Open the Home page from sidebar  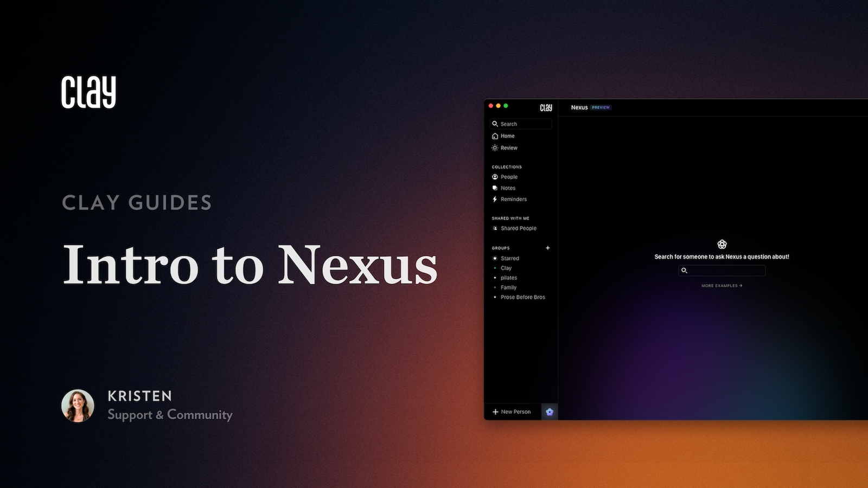[507, 136]
